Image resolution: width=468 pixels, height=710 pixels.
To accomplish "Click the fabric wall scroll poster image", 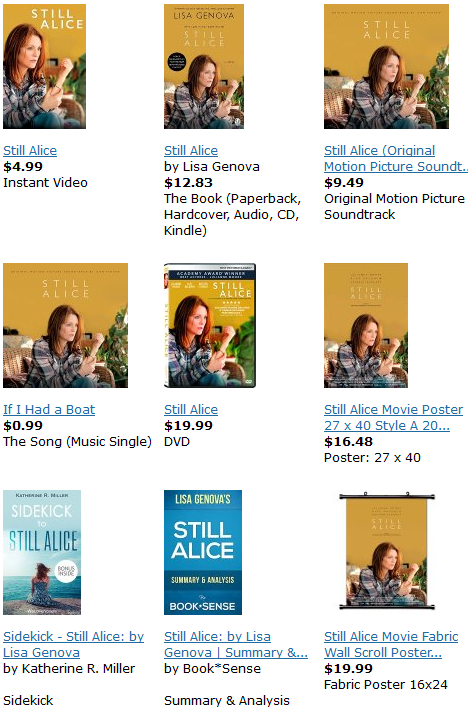I will 387,551.
